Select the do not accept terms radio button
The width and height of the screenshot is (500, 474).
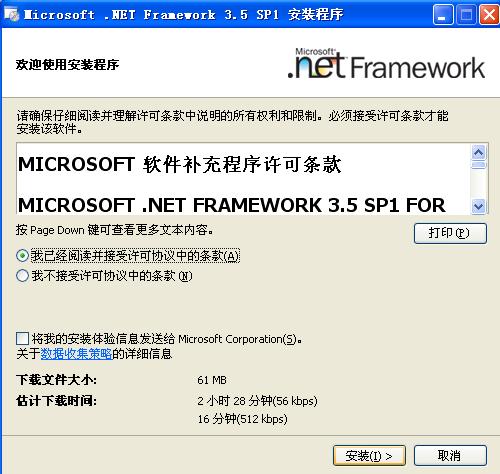click(22, 276)
